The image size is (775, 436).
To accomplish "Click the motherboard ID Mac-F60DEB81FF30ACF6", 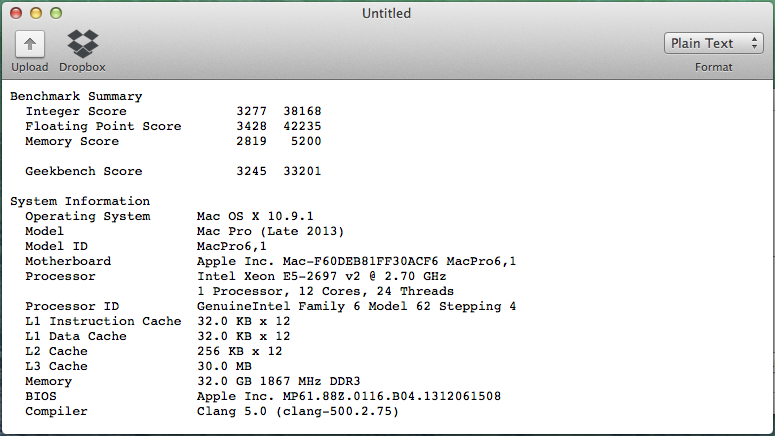I will point(360,261).
